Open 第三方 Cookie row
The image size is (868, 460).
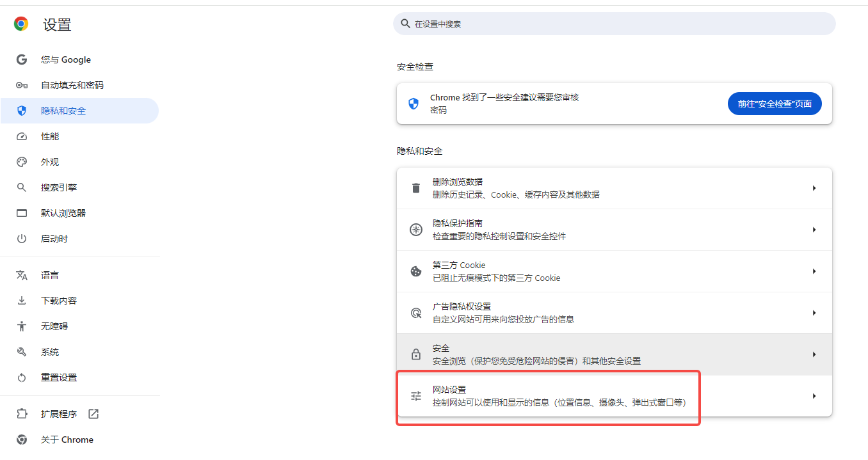pos(615,271)
